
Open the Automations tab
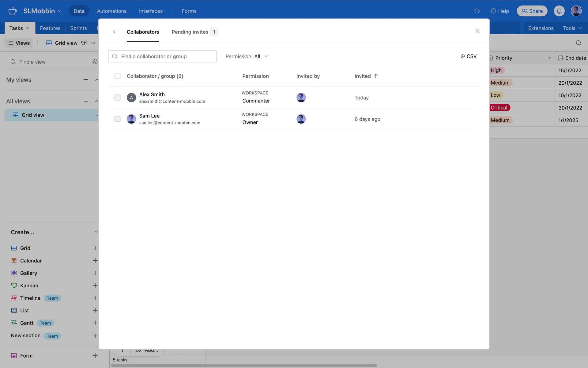point(111,11)
